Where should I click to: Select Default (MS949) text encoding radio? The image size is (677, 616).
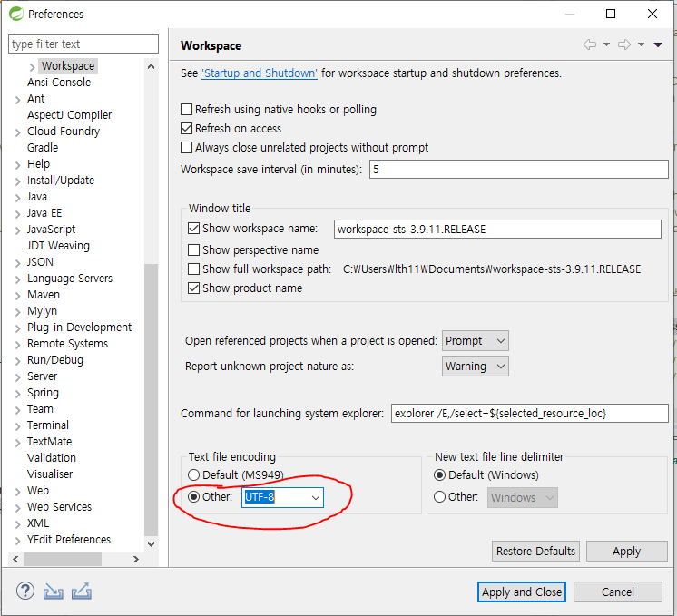(194, 474)
